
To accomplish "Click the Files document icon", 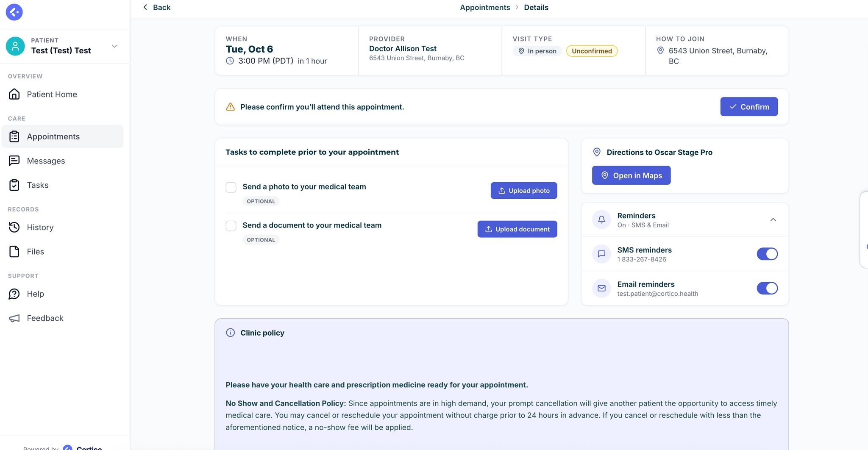I will click(x=14, y=252).
